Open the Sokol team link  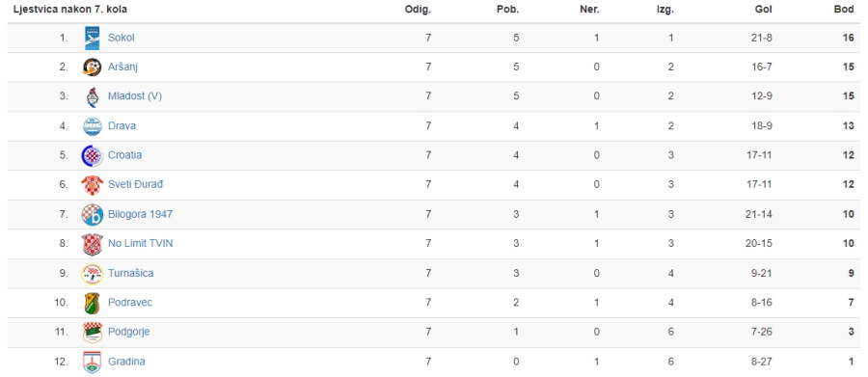pos(122,38)
